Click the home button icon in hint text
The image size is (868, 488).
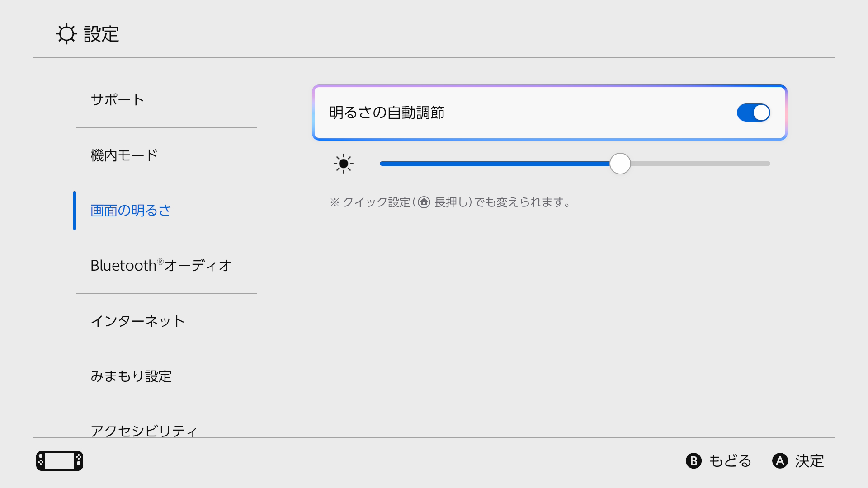point(424,202)
